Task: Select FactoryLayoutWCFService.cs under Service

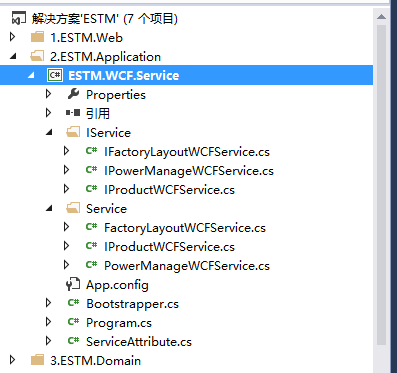Action: click(185, 228)
